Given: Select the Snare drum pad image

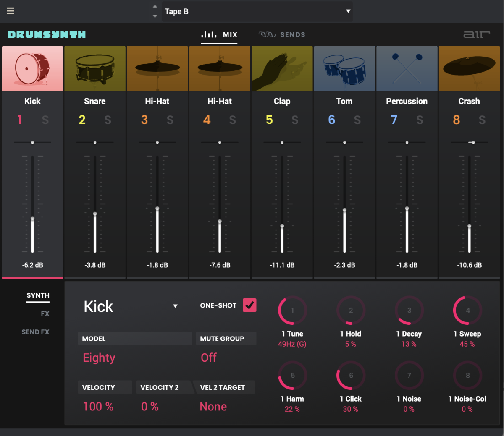Looking at the screenshot, I should pyautogui.click(x=95, y=68).
